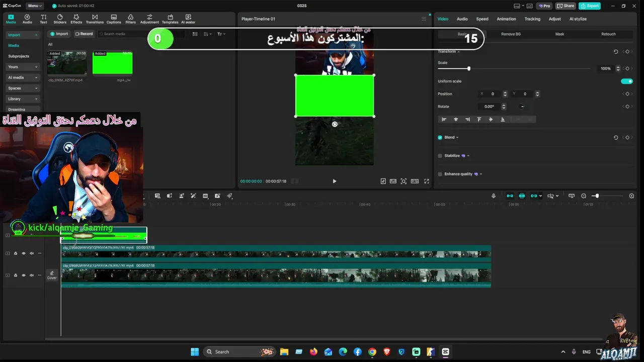
Task: Click the Record button
Action: point(84,34)
